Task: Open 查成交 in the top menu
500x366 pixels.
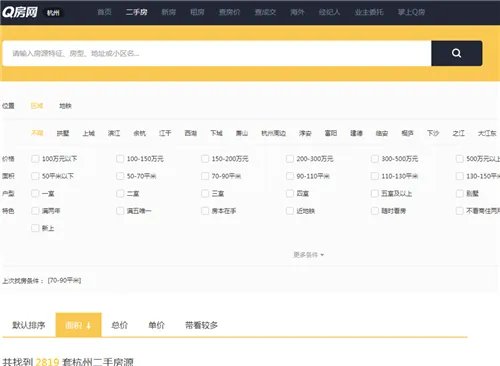Action: (265, 12)
